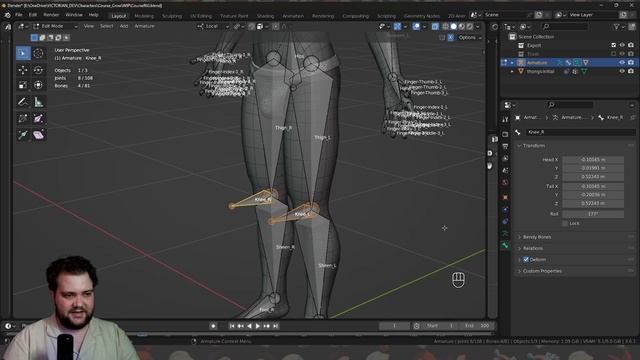Jump to the end frame
This screenshot has height=360, width=640.
276,326
